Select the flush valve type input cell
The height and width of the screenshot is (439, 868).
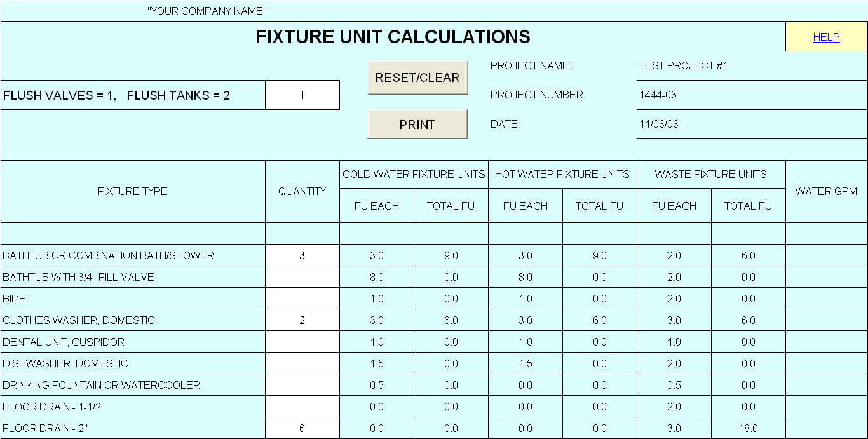[x=302, y=95]
